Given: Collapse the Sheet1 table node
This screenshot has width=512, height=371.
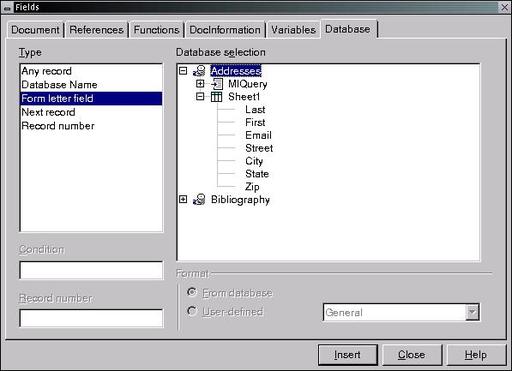Looking at the screenshot, I should 200,97.
